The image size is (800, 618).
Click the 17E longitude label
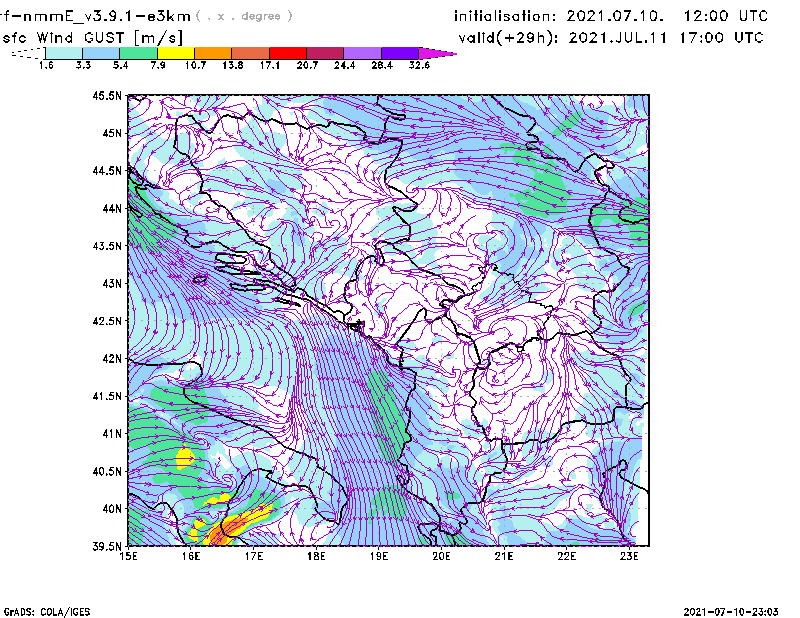click(x=254, y=556)
